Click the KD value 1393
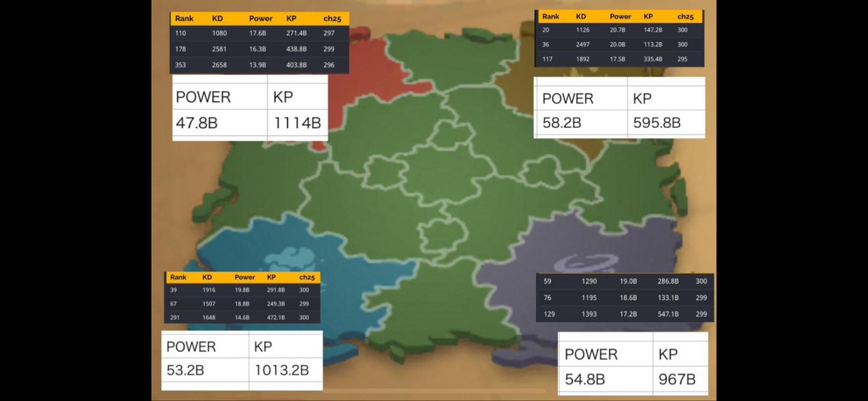Image resolution: width=868 pixels, height=401 pixels. [590, 314]
